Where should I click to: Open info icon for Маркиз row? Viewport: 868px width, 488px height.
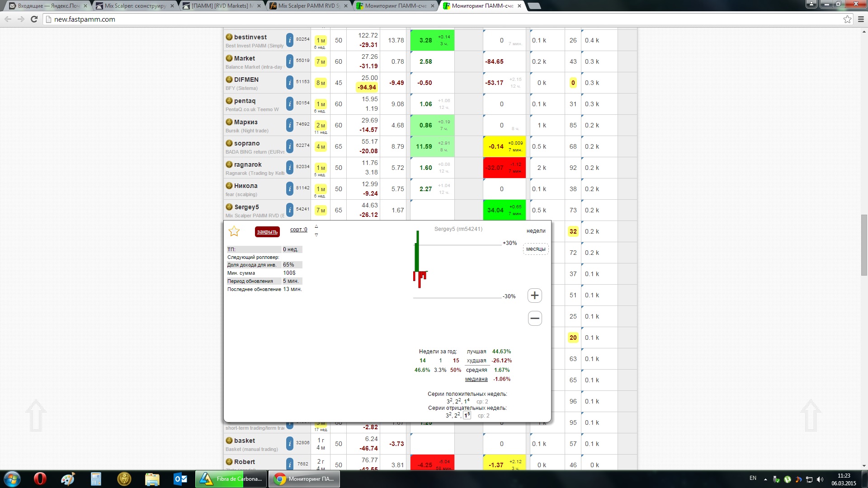(x=290, y=125)
